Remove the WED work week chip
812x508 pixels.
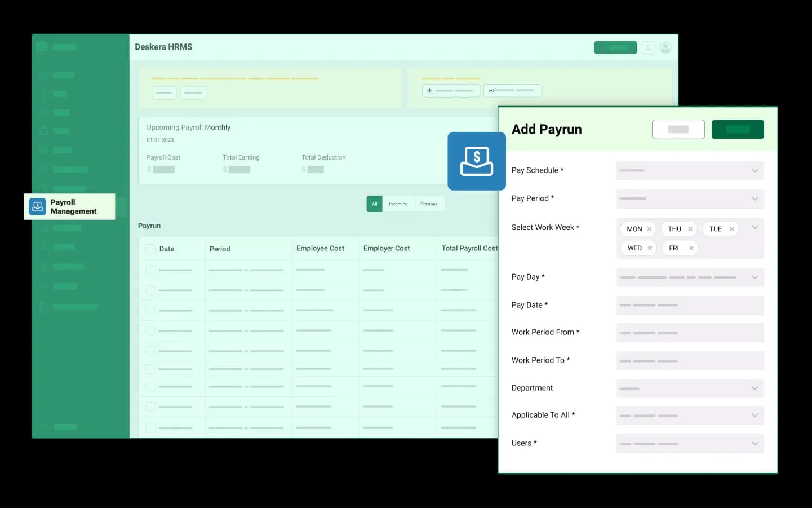pos(650,248)
